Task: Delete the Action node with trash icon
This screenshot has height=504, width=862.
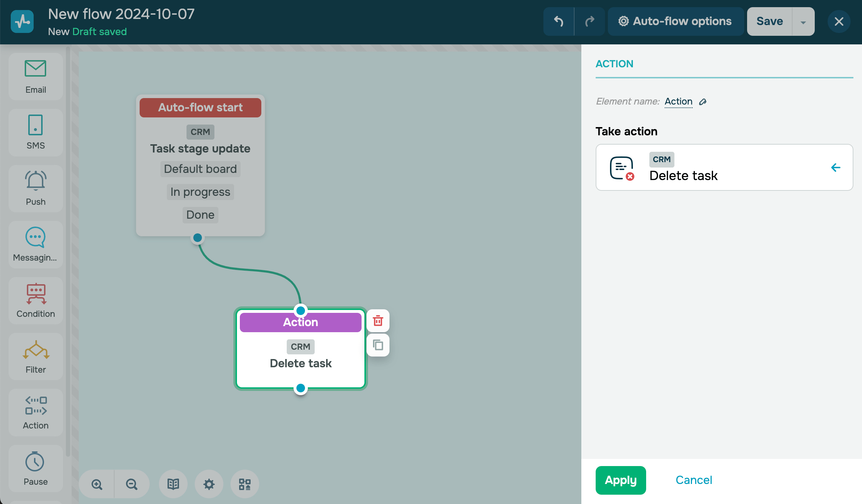Action: tap(378, 320)
